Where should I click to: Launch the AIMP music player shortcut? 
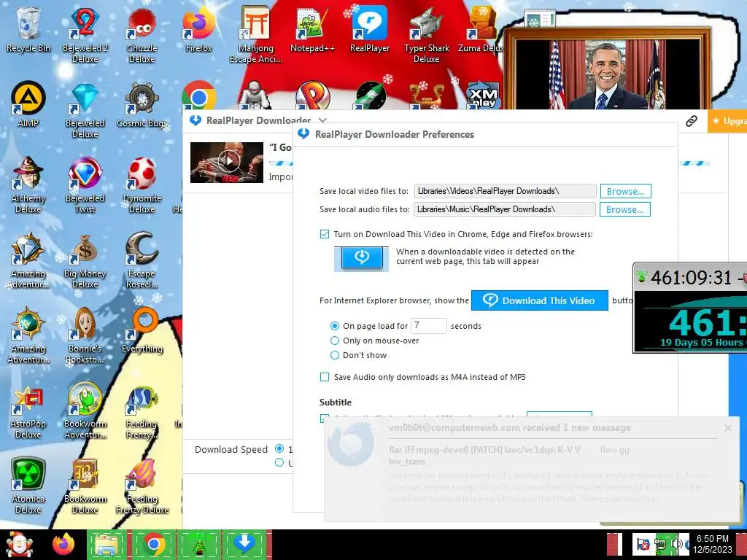pos(28,104)
